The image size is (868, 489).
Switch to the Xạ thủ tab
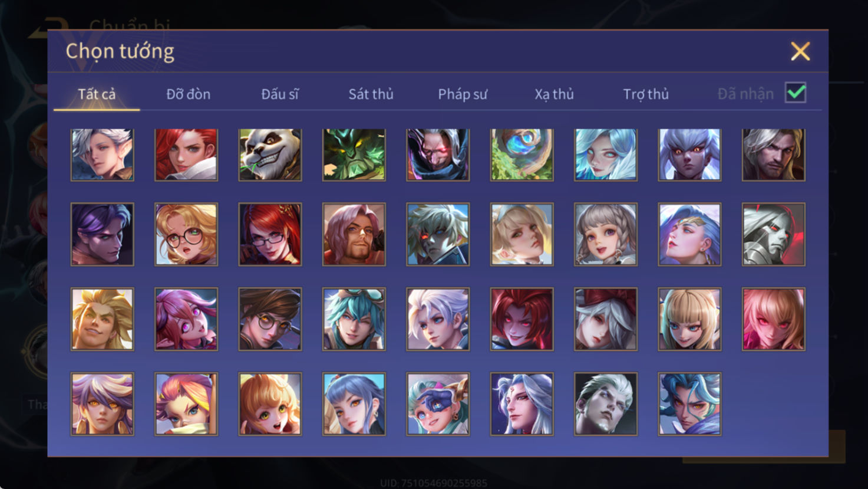click(554, 94)
